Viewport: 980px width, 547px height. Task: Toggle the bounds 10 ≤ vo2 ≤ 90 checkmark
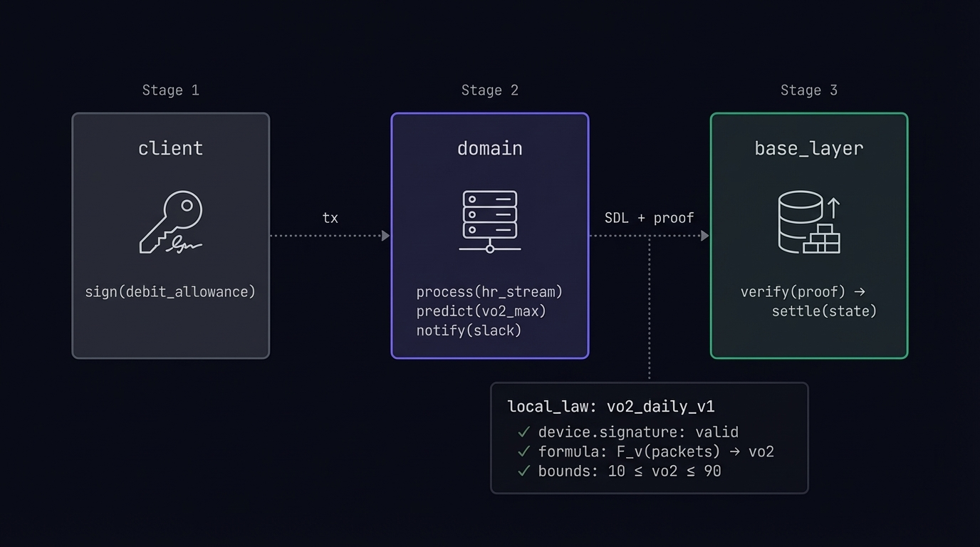[x=523, y=471]
